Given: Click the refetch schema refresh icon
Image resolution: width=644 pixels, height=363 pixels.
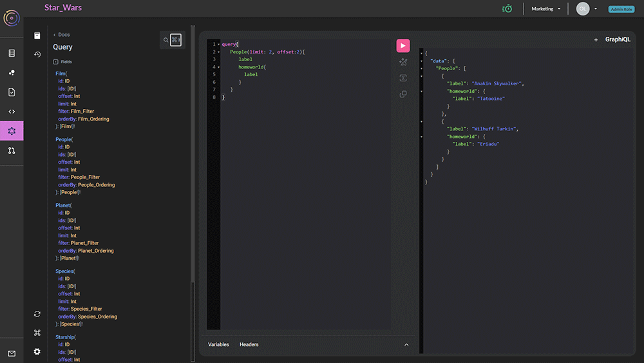Looking at the screenshot, I should tap(37, 314).
